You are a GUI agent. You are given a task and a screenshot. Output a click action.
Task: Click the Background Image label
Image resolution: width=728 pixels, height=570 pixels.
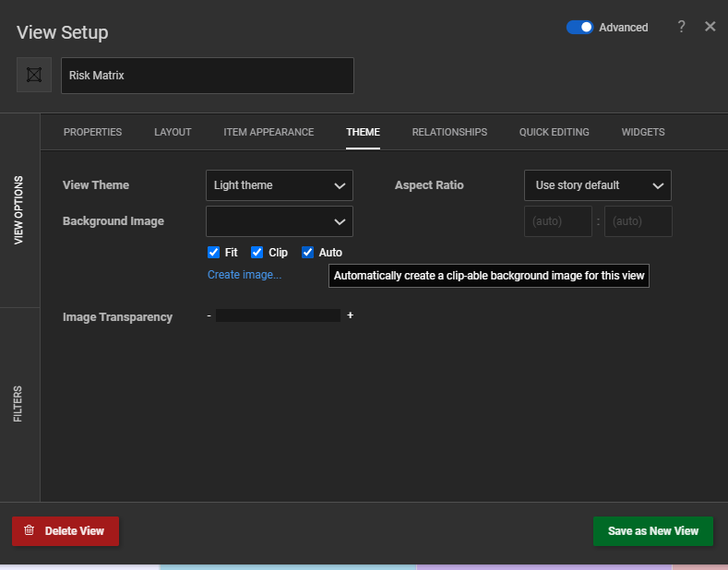point(113,221)
